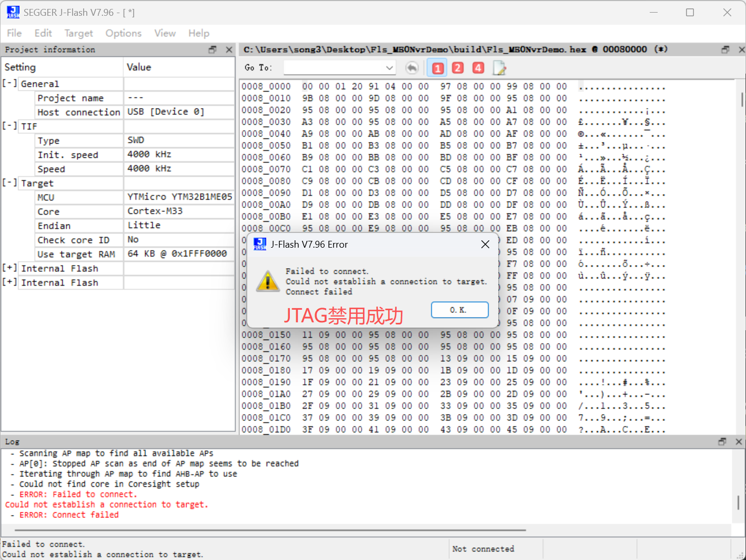This screenshot has width=746, height=560.
Task: Undock the hex data window
Action: point(725,49)
